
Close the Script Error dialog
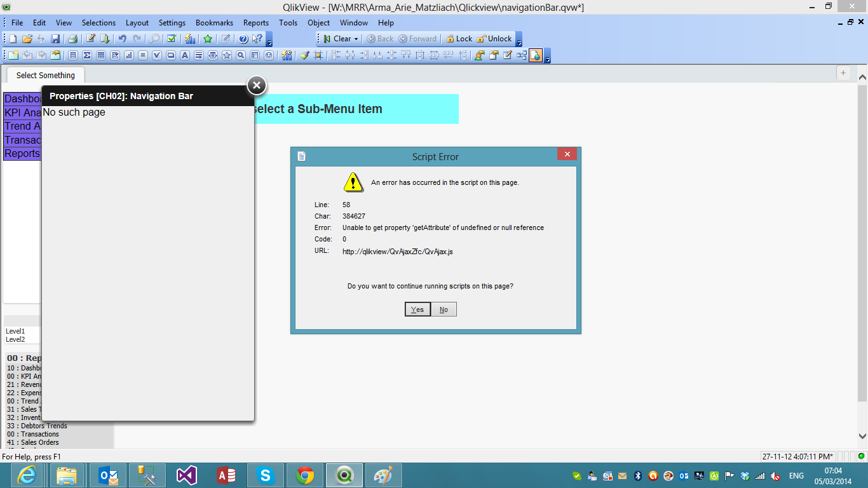(567, 154)
